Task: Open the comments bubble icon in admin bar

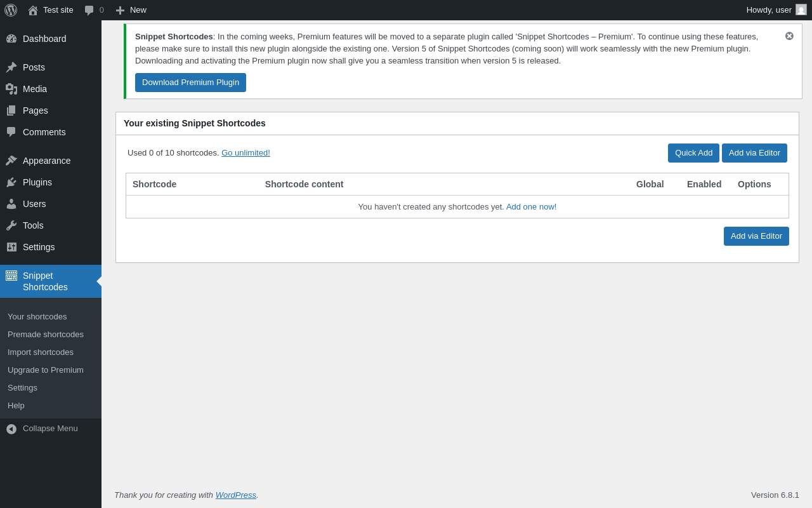Action: [x=89, y=10]
